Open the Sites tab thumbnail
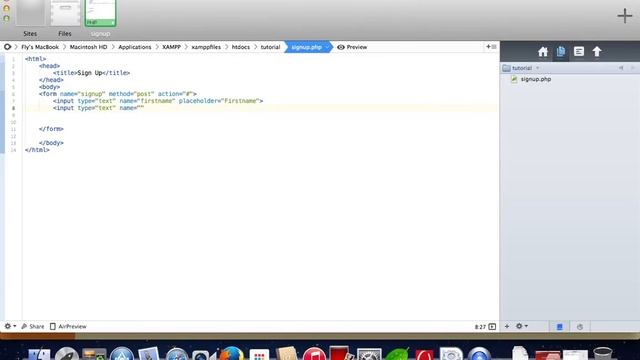Viewport: 640px width, 360px height. (x=30, y=13)
